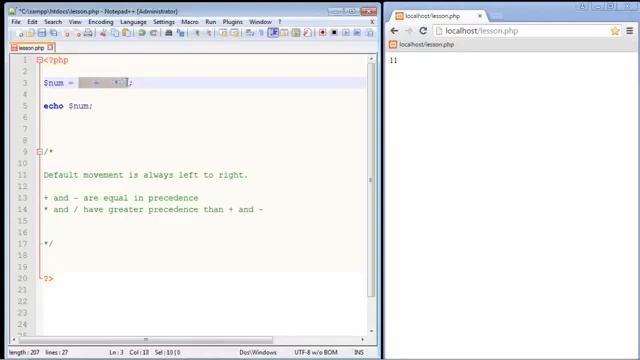
Task: Click the horizontal scrollbar right arrow
Action: click(362, 340)
